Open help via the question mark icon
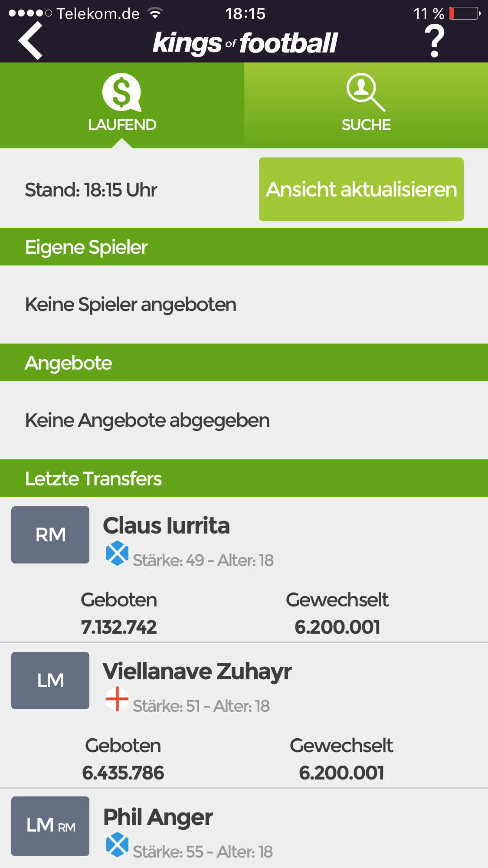488x868 pixels. 435,41
